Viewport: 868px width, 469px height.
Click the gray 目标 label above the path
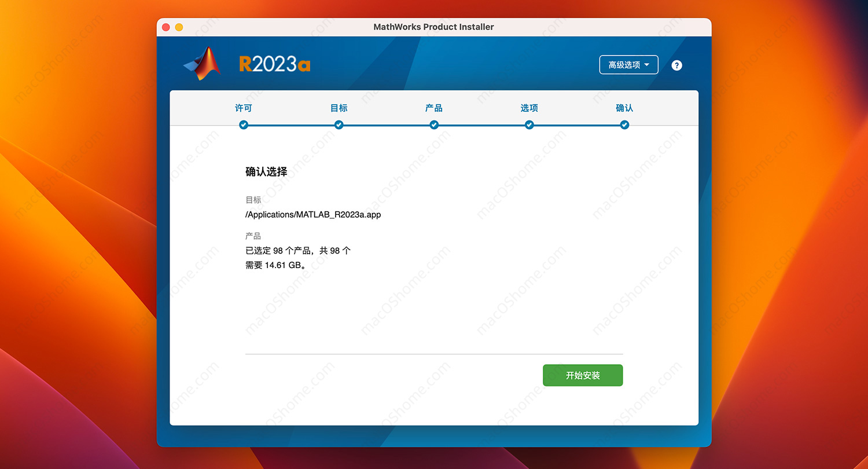[x=253, y=200]
